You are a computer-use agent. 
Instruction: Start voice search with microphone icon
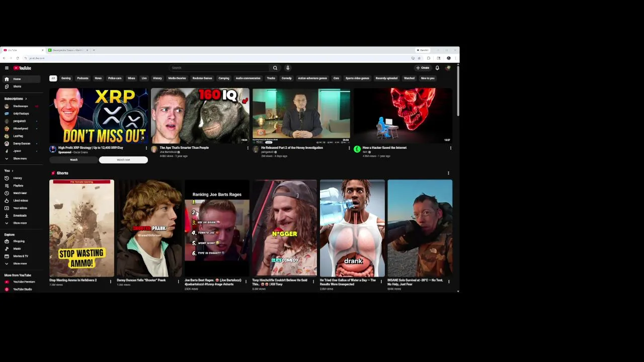pyautogui.click(x=288, y=68)
